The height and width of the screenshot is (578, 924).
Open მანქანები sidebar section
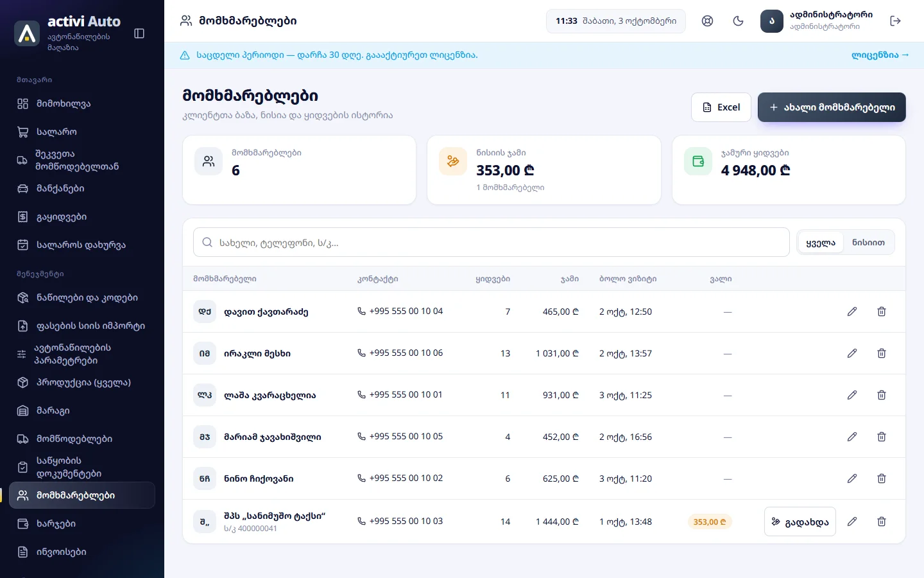coord(82,189)
